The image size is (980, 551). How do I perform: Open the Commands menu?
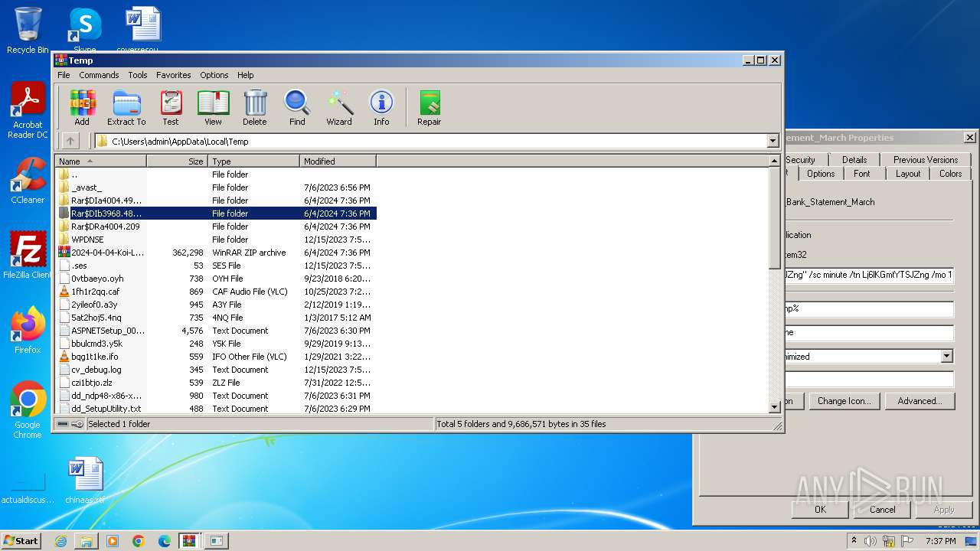(99, 75)
